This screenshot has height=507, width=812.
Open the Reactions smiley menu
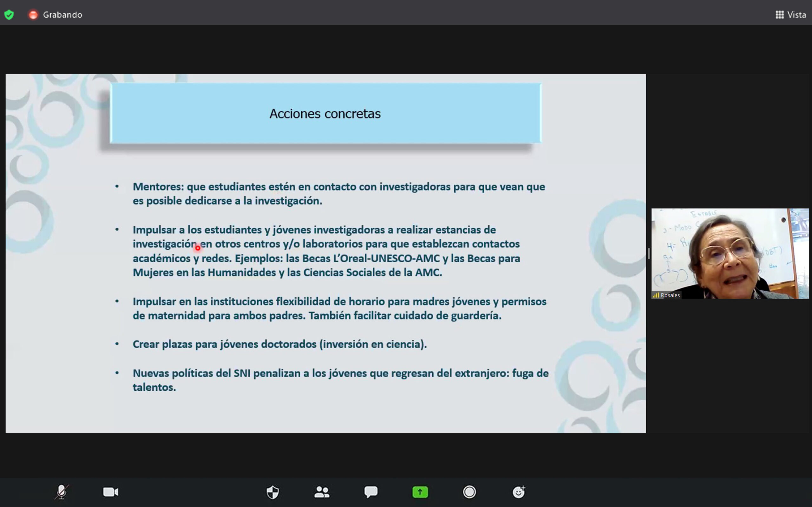click(518, 492)
